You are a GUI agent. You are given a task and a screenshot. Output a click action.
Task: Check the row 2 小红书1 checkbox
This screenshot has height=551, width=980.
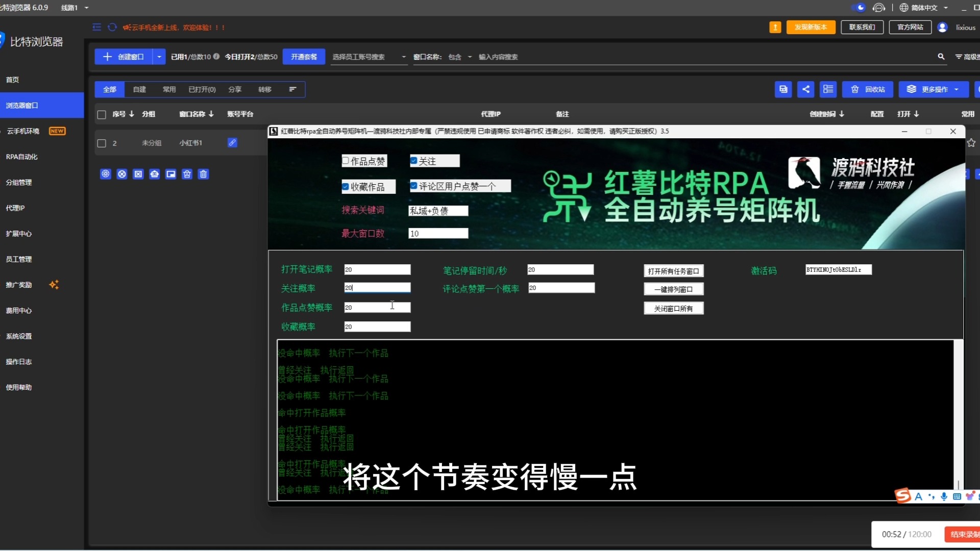click(x=102, y=143)
